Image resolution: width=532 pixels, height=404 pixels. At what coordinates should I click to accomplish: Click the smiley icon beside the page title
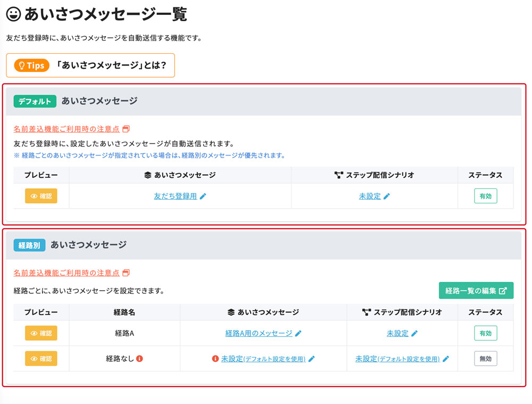click(14, 14)
